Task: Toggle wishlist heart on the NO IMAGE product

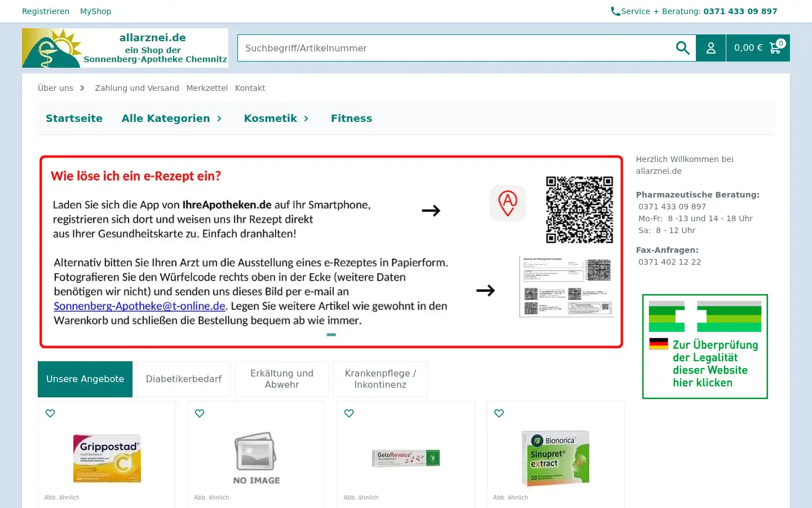Action: point(200,413)
